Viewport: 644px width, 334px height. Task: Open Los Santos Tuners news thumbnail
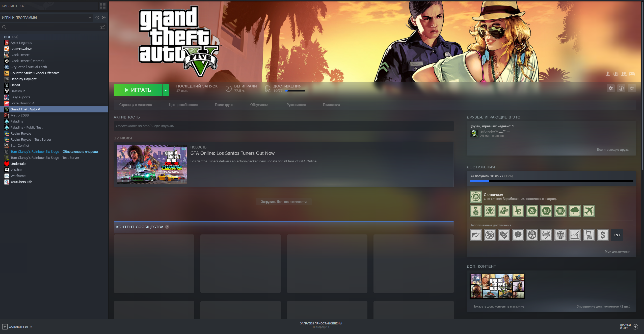pos(152,164)
